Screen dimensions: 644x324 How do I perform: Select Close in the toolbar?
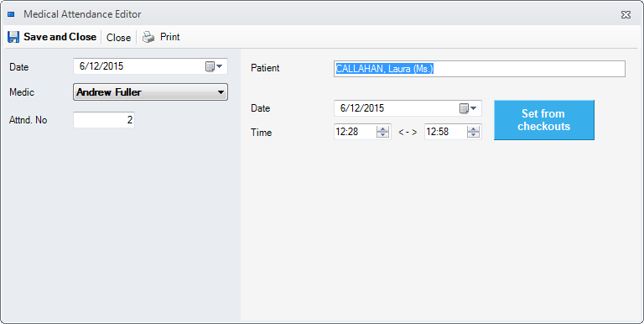coord(118,38)
